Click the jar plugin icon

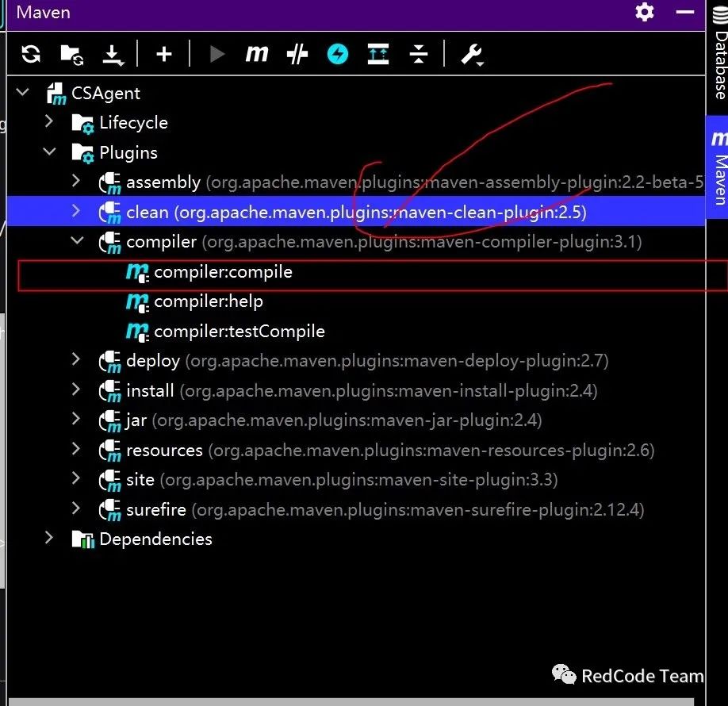110,420
